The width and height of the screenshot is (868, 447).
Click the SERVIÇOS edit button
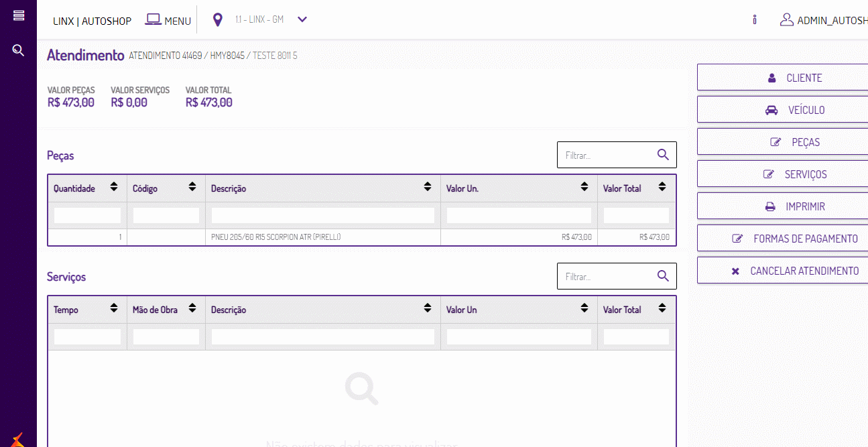coord(783,174)
